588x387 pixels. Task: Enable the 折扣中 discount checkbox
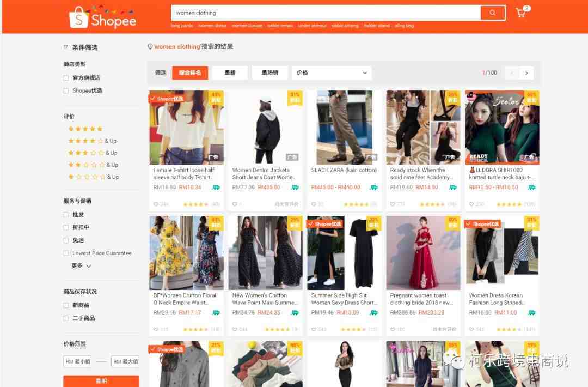coord(66,227)
